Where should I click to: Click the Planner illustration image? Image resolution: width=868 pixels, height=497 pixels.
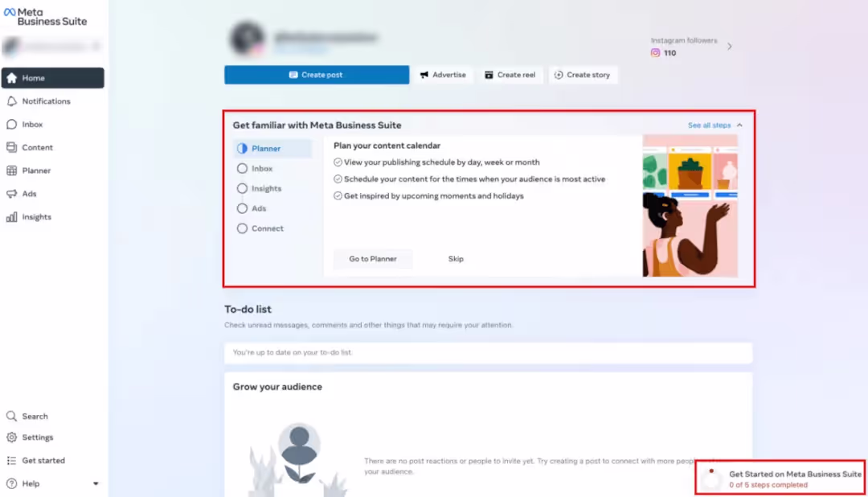pyautogui.click(x=690, y=206)
